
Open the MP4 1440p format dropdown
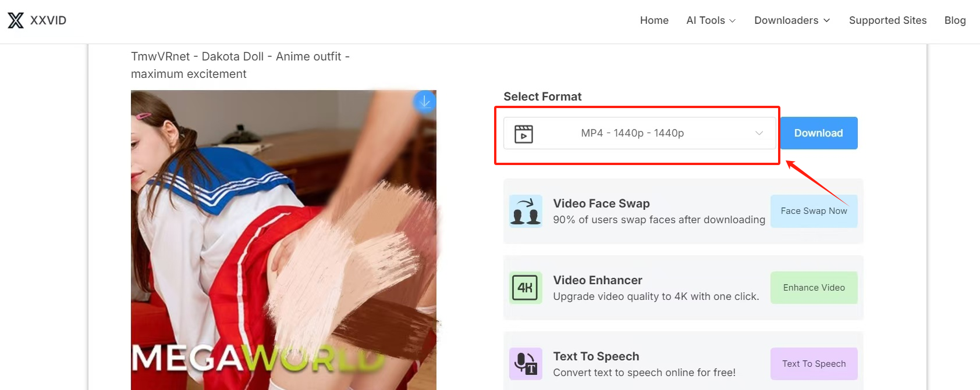pyautogui.click(x=640, y=133)
